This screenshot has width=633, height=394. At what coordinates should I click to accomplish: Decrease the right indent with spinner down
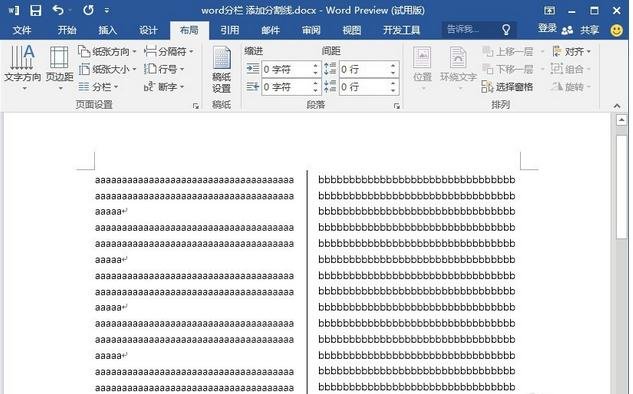point(315,90)
